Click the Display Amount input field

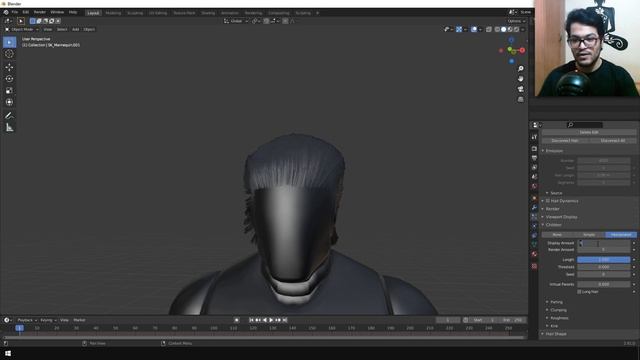604,243
